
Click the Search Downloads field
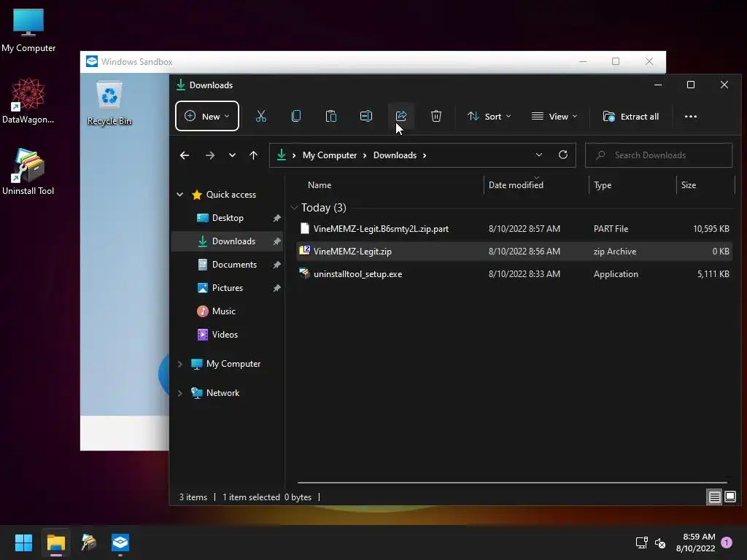click(x=659, y=155)
